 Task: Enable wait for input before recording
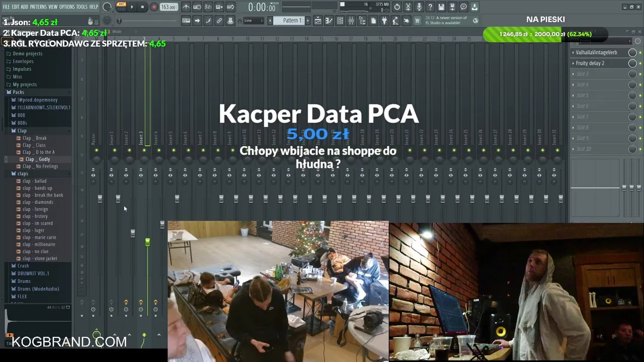click(197, 7)
